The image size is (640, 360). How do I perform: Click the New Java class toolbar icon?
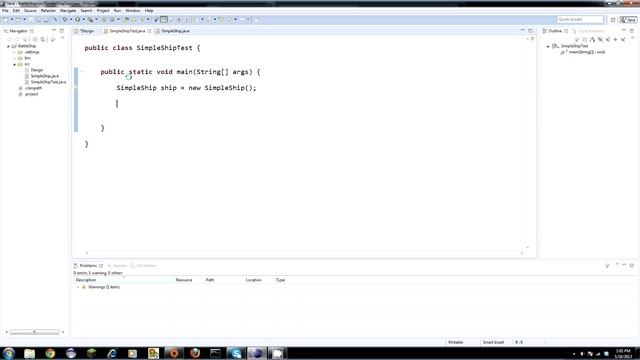112,20
